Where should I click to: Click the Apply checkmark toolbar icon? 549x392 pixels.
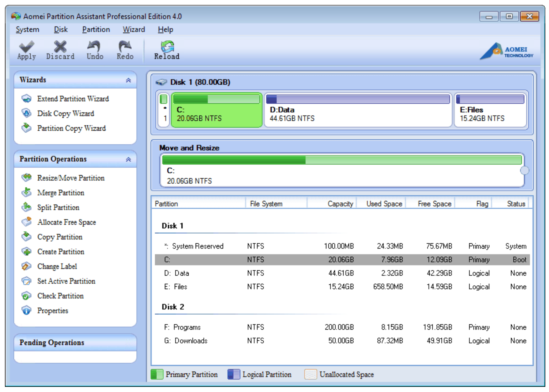tap(27, 47)
